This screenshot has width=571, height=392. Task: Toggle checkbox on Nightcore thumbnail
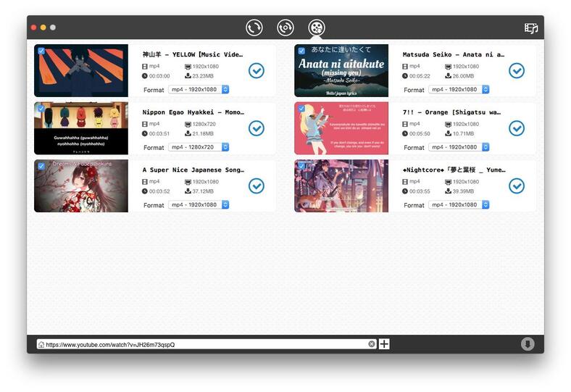(x=301, y=166)
